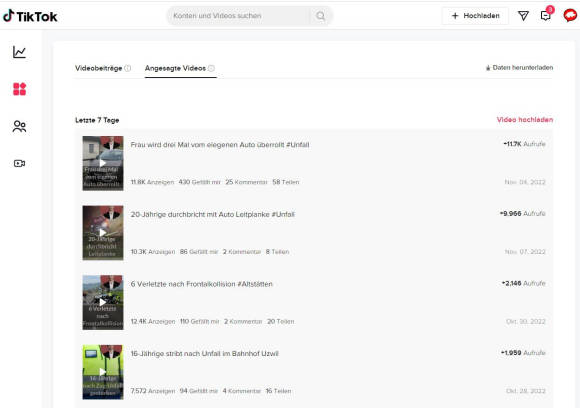Screen dimensions: 580x408
Task: Switch to the Videobeiträge tab
Action: point(98,68)
